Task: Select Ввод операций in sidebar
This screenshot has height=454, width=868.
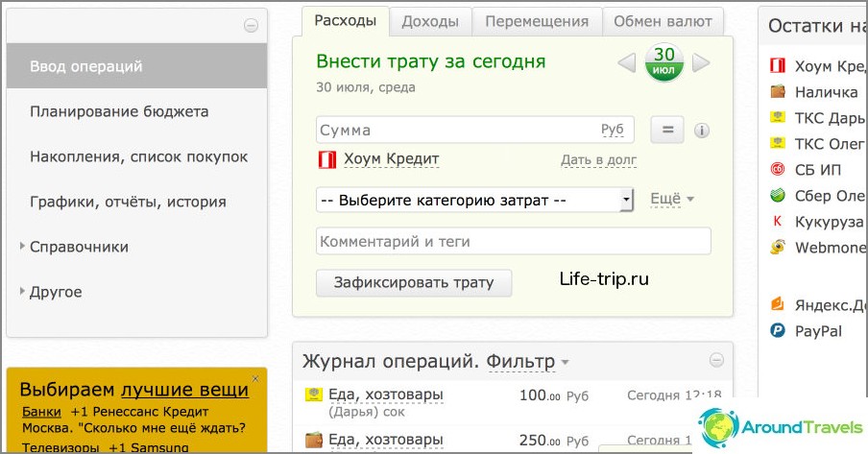Action: pyautogui.click(x=136, y=66)
